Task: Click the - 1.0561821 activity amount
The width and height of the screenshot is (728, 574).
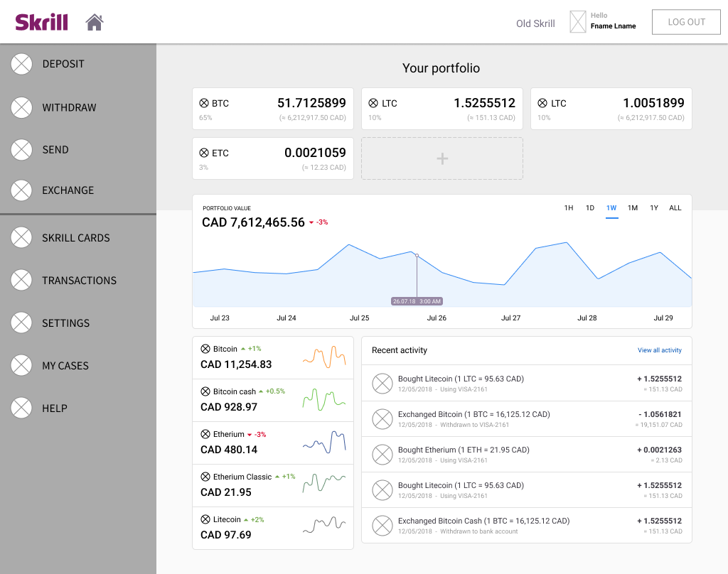Action: click(x=660, y=414)
